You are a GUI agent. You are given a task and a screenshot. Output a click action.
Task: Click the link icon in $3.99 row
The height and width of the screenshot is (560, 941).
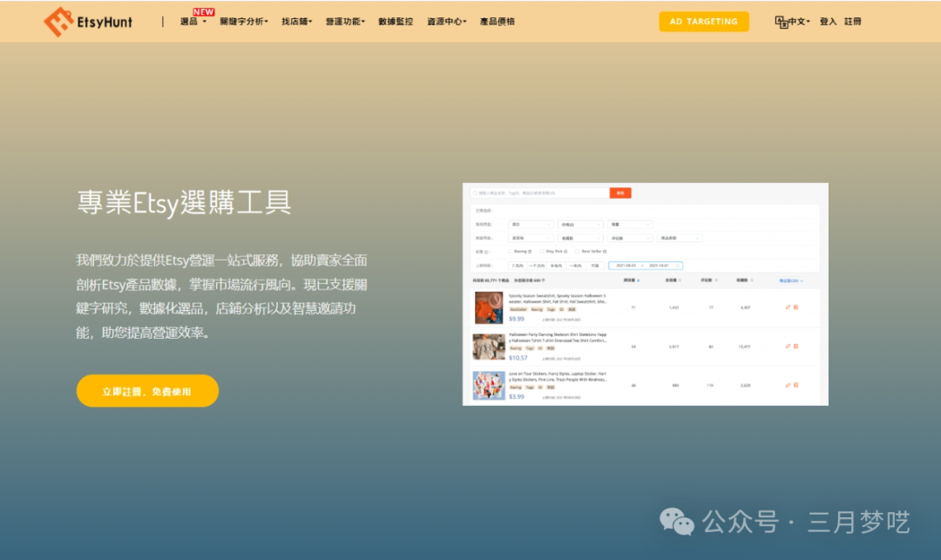(x=788, y=385)
